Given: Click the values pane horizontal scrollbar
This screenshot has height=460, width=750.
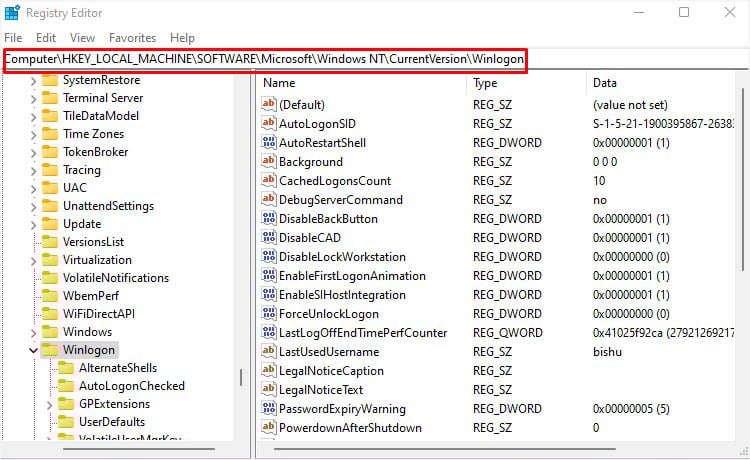Looking at the screenshot, I should click(444, 449).
